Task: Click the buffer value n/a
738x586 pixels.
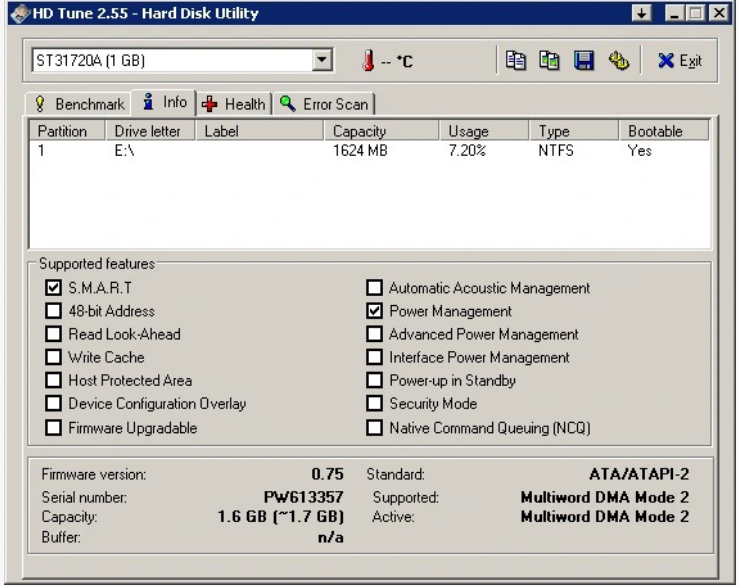Action: [331, 538]
